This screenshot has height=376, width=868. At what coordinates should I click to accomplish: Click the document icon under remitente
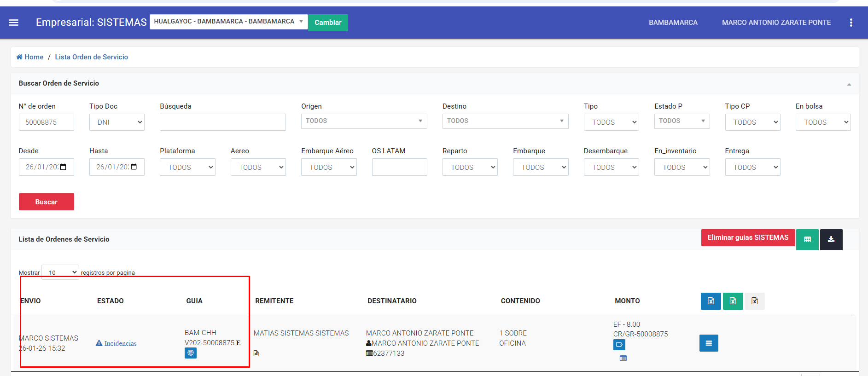coord(256,353)
